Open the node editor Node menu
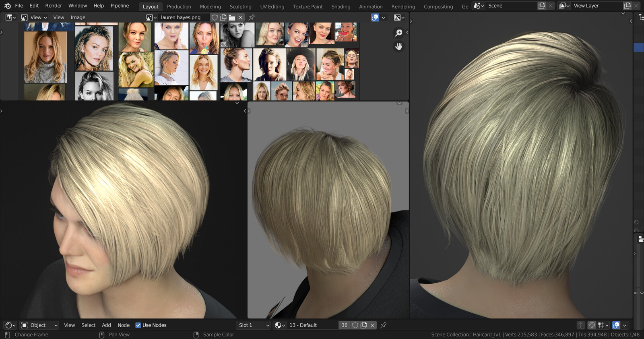This screenshot has height=339, width=644. 124,325
